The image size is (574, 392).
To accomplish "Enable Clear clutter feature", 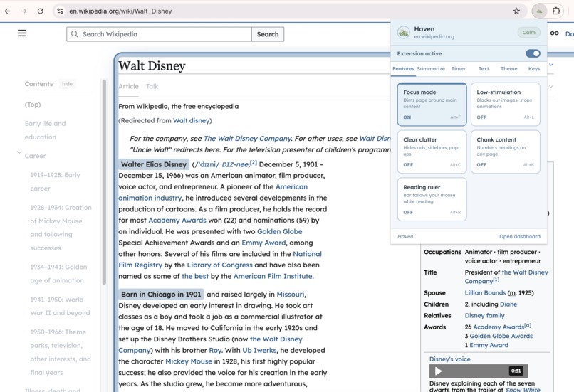I will click(432, 152).
